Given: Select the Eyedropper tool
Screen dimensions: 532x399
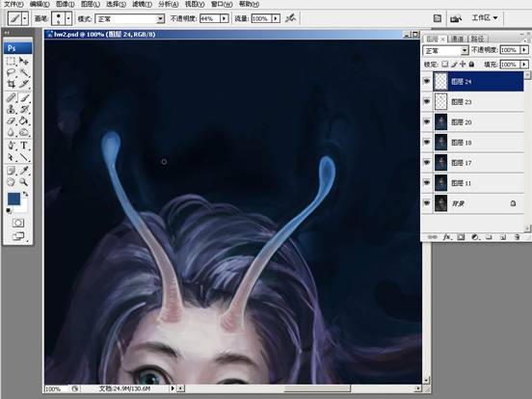Looking at the screenshot, I should [x=24, y=170].
